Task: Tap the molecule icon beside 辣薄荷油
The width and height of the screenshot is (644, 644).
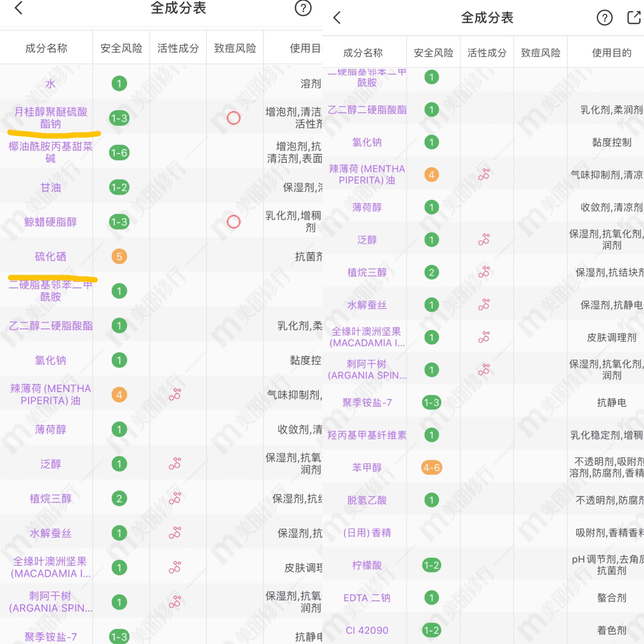Action: (483, 175)
